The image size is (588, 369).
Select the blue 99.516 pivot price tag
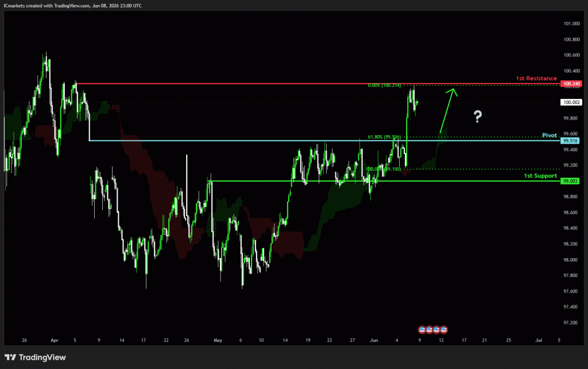coord(570,141)
